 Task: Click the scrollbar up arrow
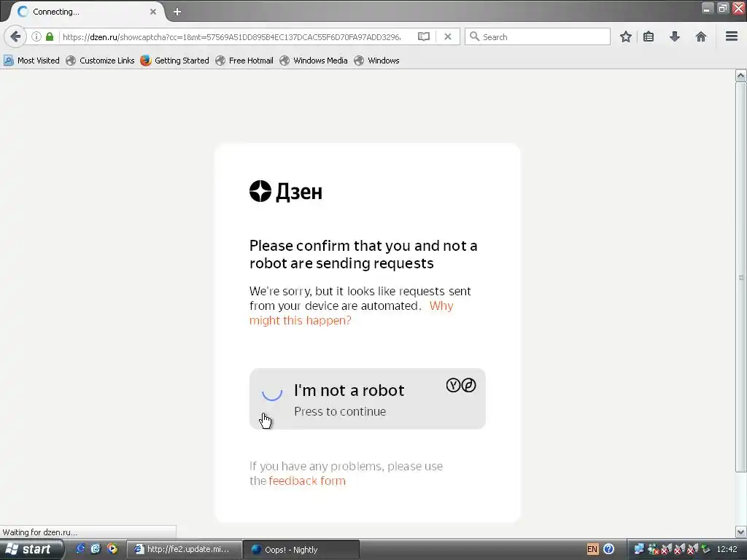coord(741,76)
